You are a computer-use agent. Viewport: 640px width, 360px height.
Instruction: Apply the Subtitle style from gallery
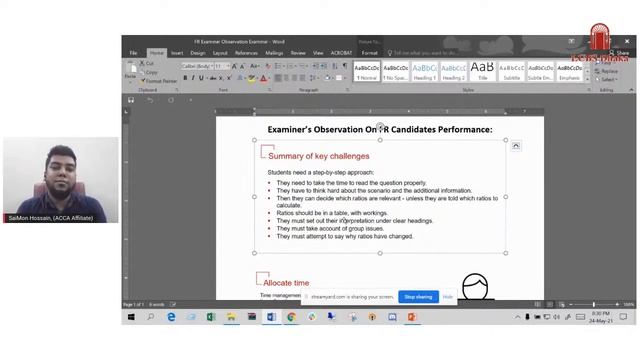(511, 71)
